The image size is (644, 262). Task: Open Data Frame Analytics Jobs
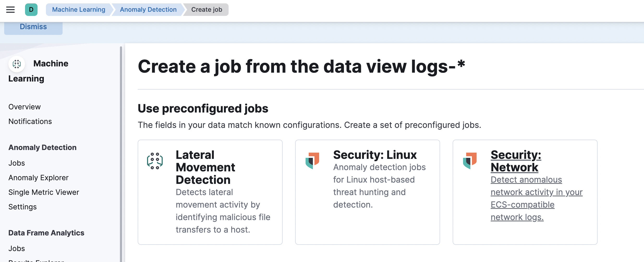[17, 248]
